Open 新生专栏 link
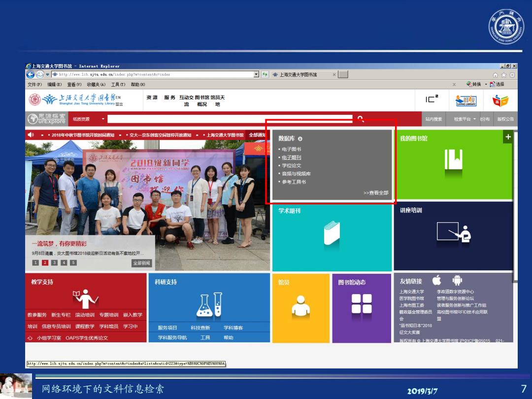The width and height of the screenshot is (532, 399). pos(61,315)
